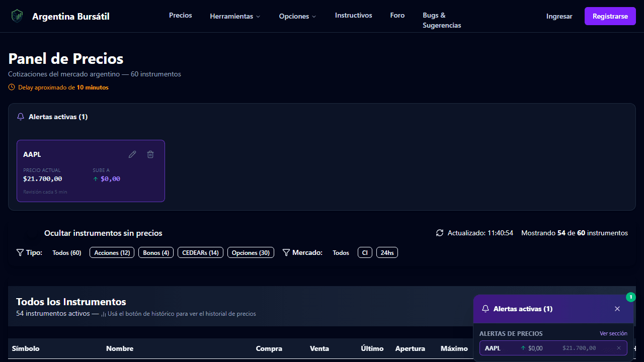Screen dimensions: 644x362
Task: Select the AAPL row in alerts popup
Action: pyautogui.click(x=553, y=348)
